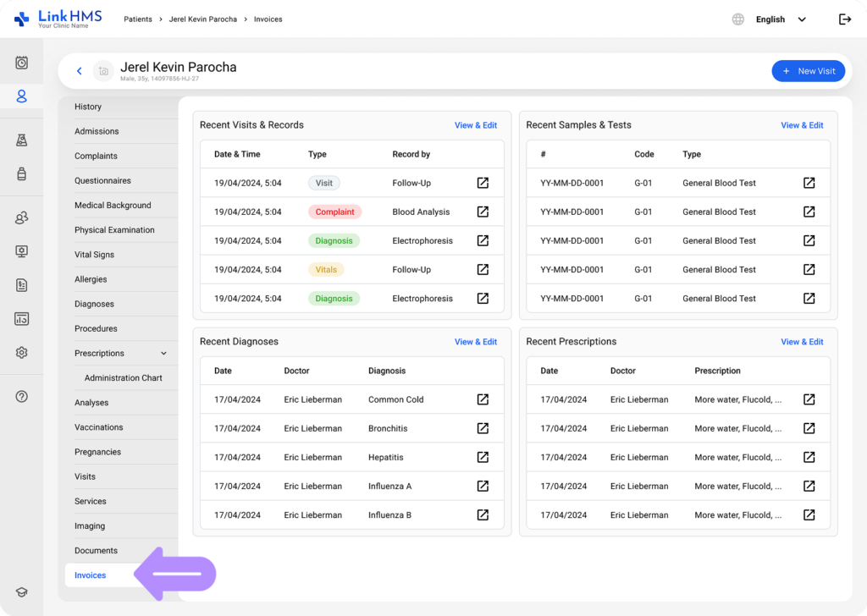Click the Vitals type badge
Image resolution: width=867 pixels, height=616 pixels.
[x=326, y=270]
